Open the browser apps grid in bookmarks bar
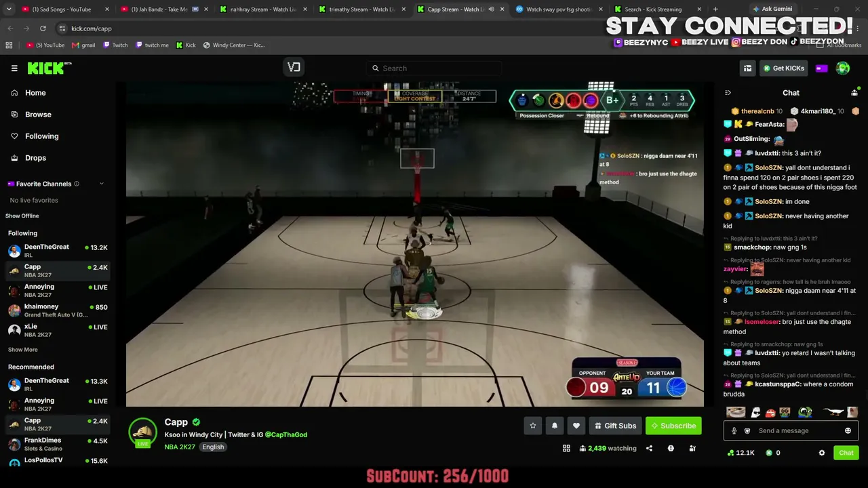 click(9, 45)
